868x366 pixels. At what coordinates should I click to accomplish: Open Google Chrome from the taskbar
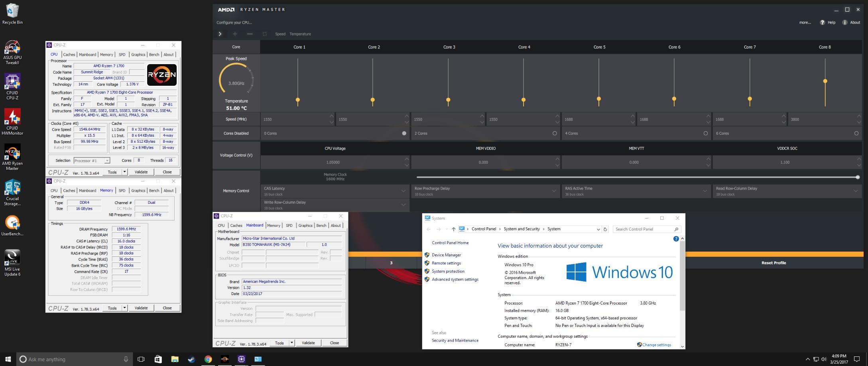tap(208, 359)
